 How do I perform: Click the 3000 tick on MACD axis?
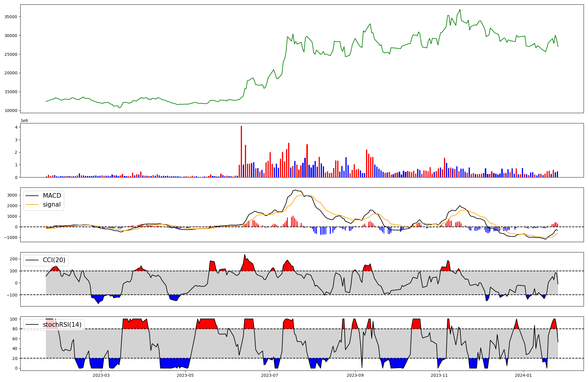tap(12, 195)
